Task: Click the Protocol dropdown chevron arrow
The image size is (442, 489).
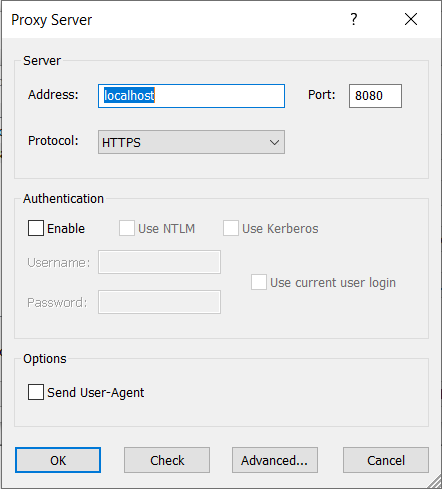Action: click(274, 142)
